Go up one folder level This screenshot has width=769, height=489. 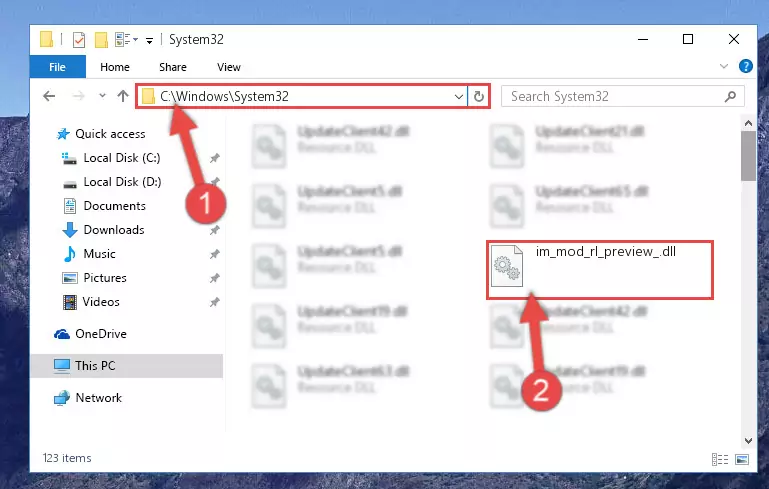123,96
